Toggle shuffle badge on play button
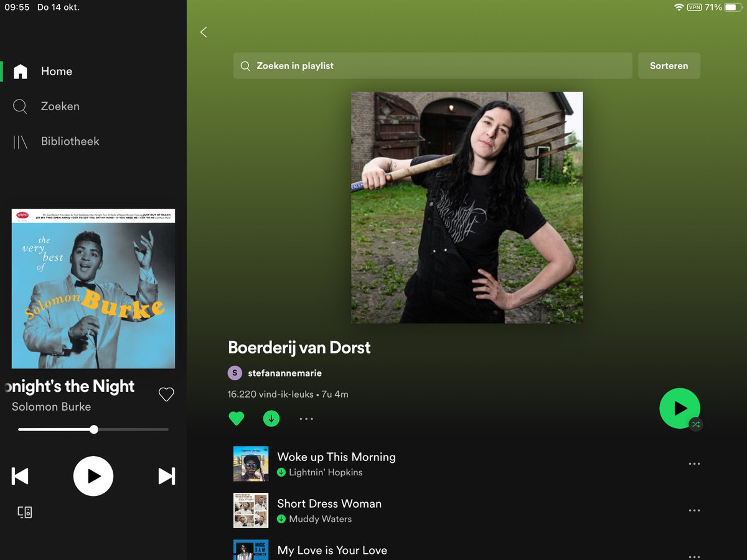The width and height of the screenshot is (747, 560). [x=695, y=424]
